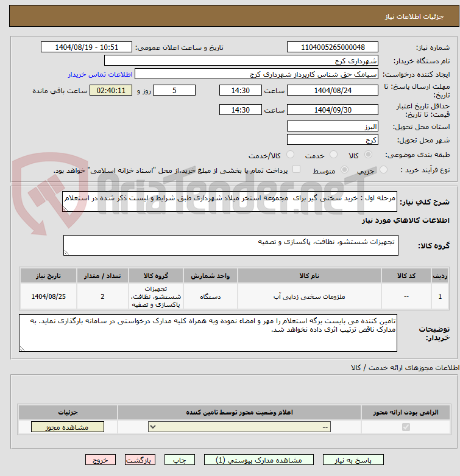460x476 pixels.
Task: Click the شرح کلی نیاز text area
Action: [230, 202]
